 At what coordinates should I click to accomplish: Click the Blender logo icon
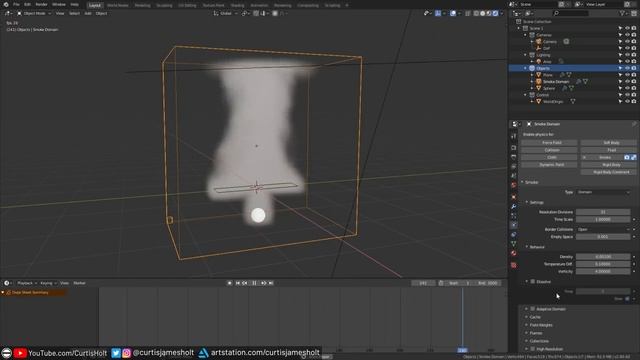tap(6, 4)
